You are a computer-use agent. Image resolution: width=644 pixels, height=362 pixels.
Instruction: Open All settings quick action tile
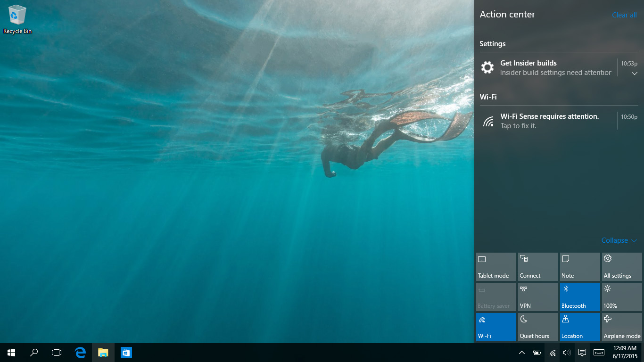click(622, 267)
